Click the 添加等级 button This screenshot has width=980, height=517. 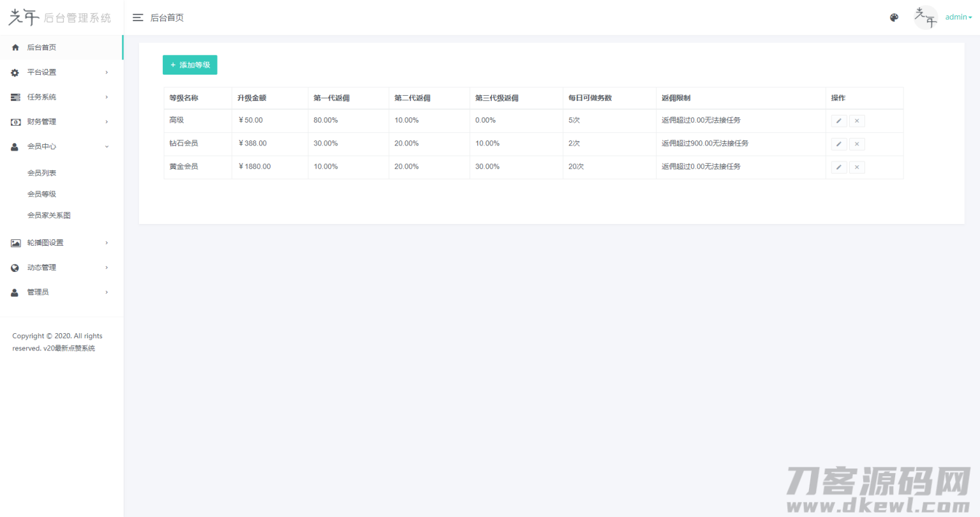[190, 65]
